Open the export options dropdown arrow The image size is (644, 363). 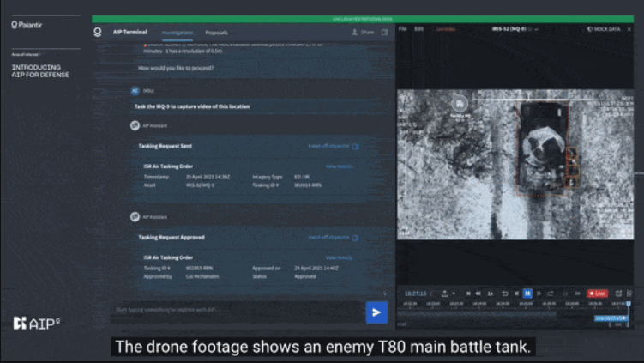click(454, 293)
